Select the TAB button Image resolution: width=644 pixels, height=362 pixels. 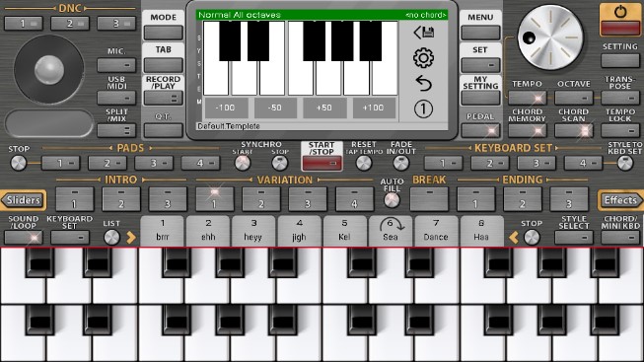point(163,65)
